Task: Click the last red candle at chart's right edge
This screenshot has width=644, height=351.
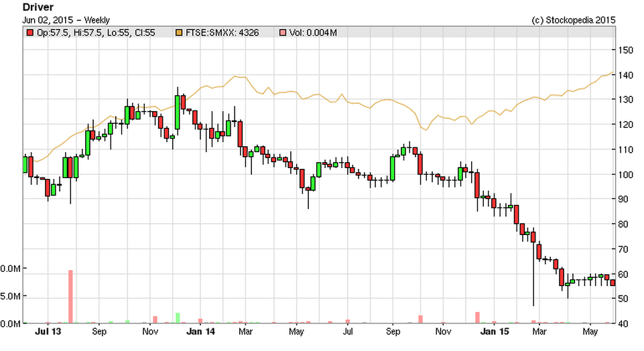Action: (x=613, y=283)
